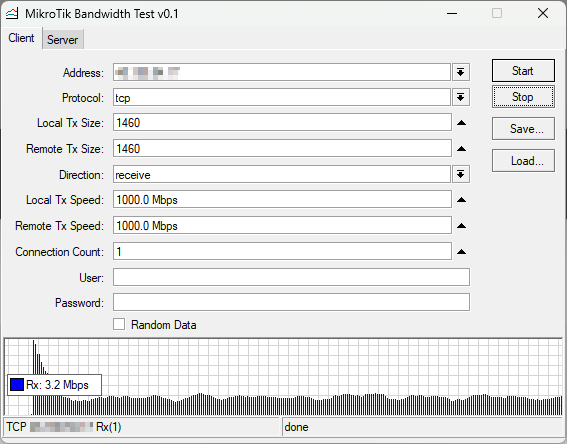Switch to the Server tab

(x=63, y=39)
